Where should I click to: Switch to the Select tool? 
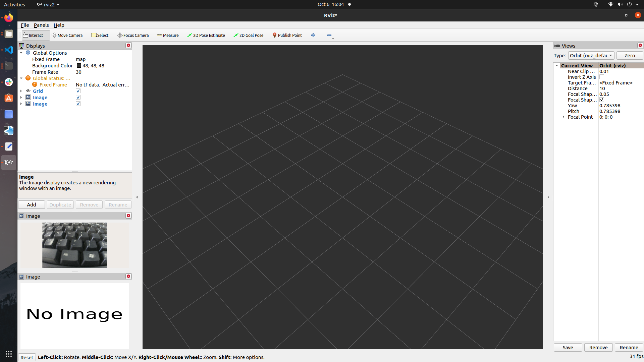(100, 35)
